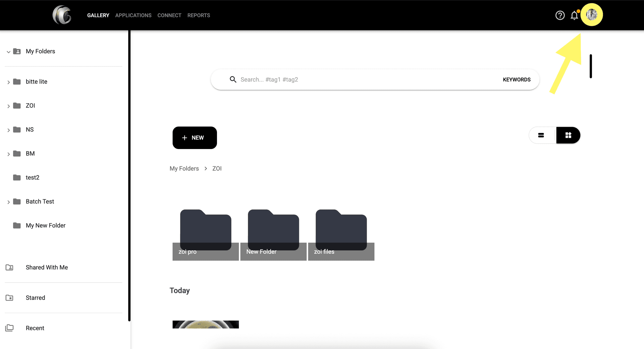Screen dimensions: 644x349
Task: Open the Shared With Me folder
Action: click(47, 267)
